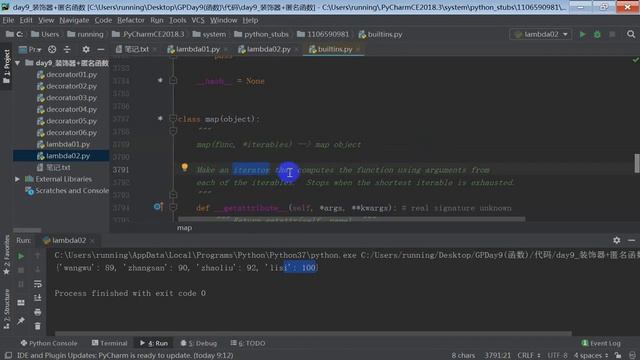640x360 pixels.
Task: Click the 3791:21 cursor position indicator
Action: pos(497,355)
